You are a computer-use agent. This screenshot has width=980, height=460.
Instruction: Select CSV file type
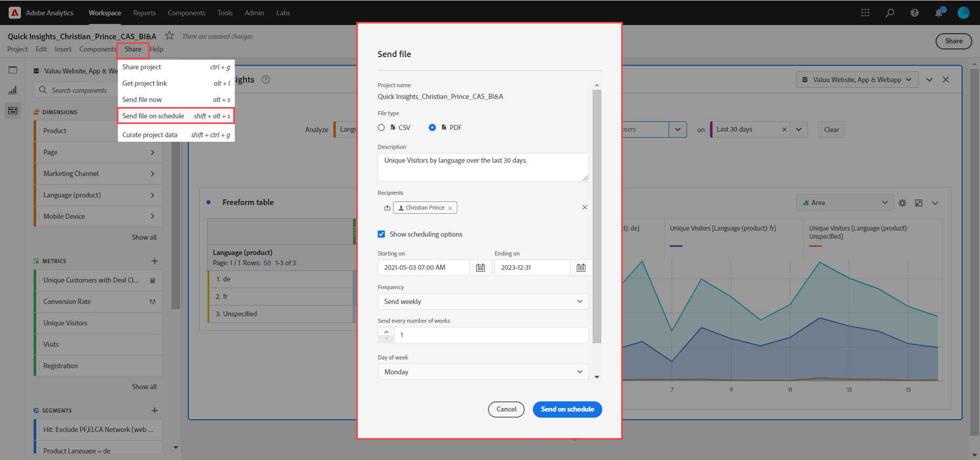tap(381, 127)
